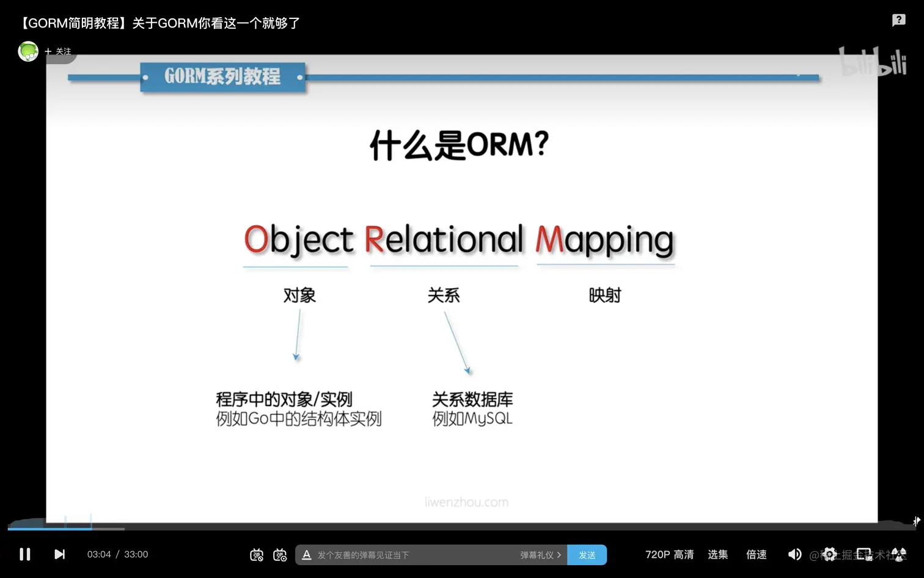Open the 720P 高清 quality menu
This screenshot has height=578, width=924.
click(670, 554)
